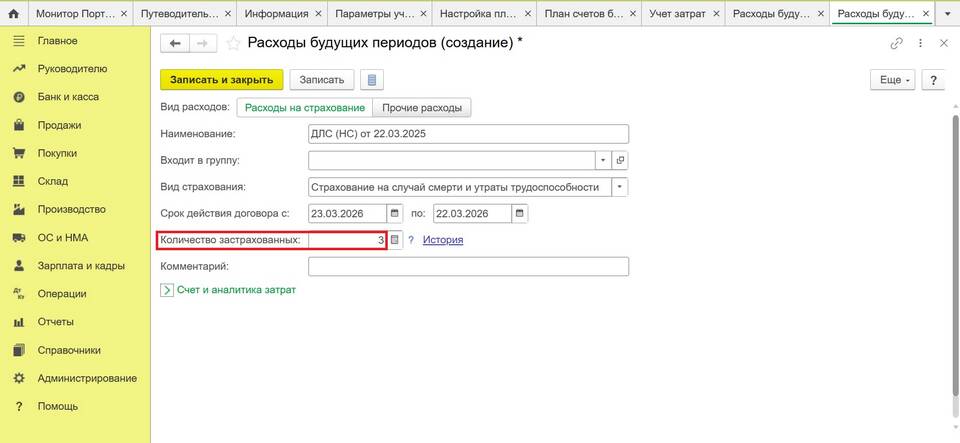Add form to favorites with star icon
The image size is (960, 443).
[x=233, y=44]
